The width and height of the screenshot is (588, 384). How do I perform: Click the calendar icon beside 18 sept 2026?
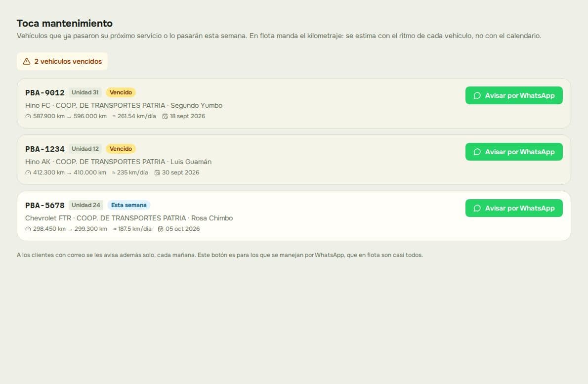(165, 116)
